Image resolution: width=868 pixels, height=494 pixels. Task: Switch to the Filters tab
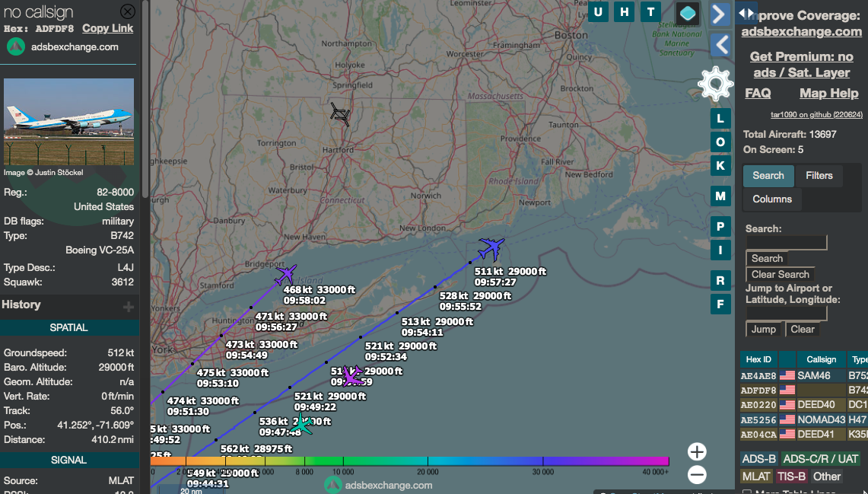coord(819,176)
